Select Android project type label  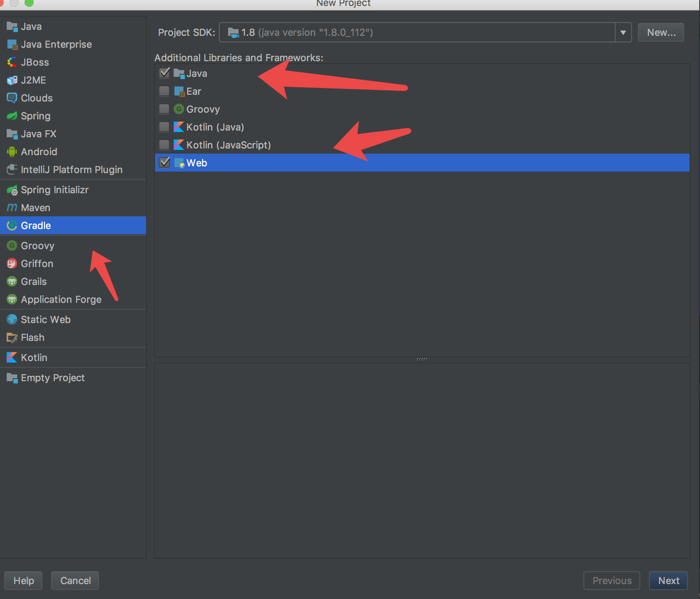click(39, 152)
